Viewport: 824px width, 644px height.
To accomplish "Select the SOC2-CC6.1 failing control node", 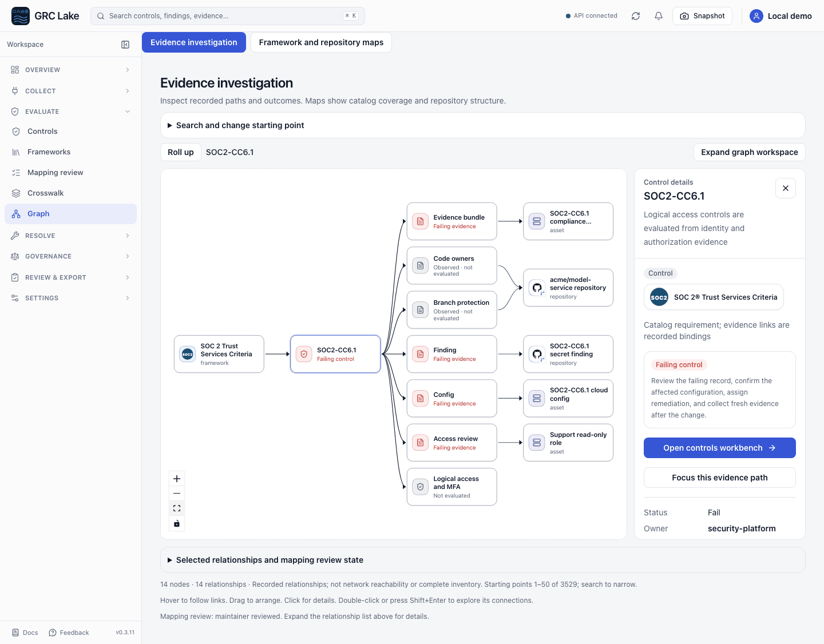I will pos(335,354).
